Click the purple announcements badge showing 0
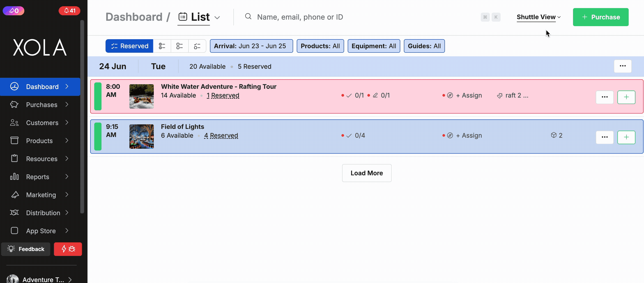 (x=14, y=11)
